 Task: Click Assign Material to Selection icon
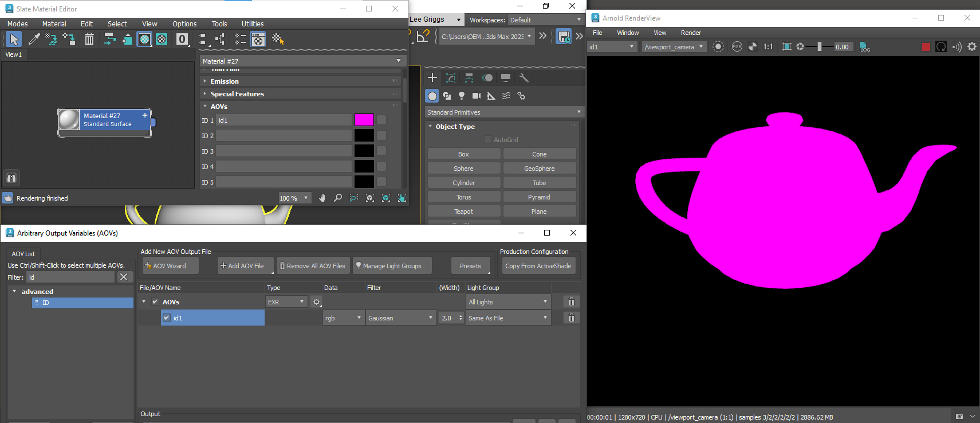click(69, 39)
